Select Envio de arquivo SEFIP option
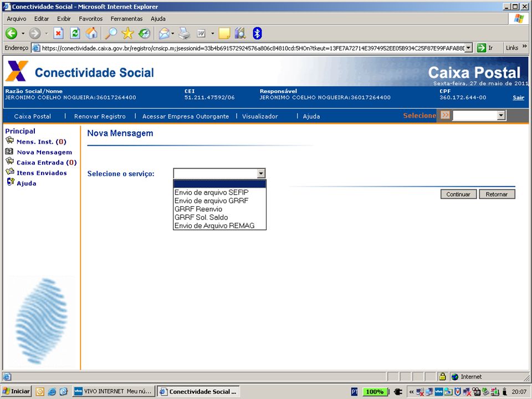Screen dimensions: 532x399 point(219,192)
